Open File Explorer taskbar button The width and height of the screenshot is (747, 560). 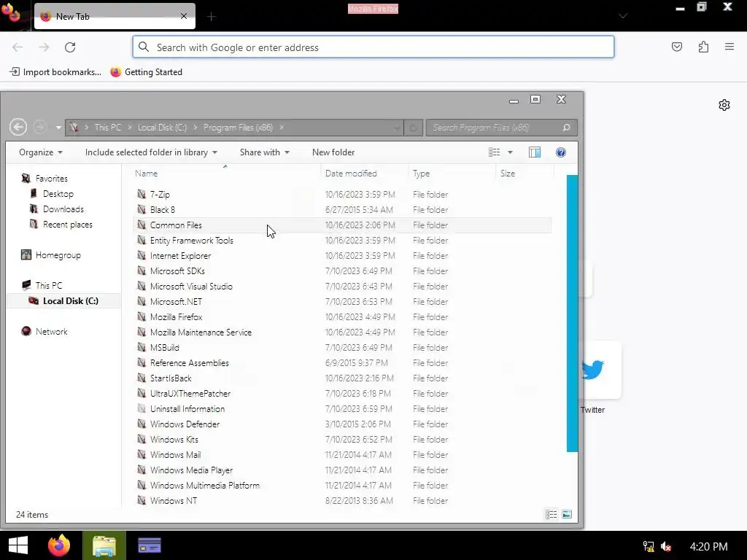pyautogui.click(x=104, y=545)
